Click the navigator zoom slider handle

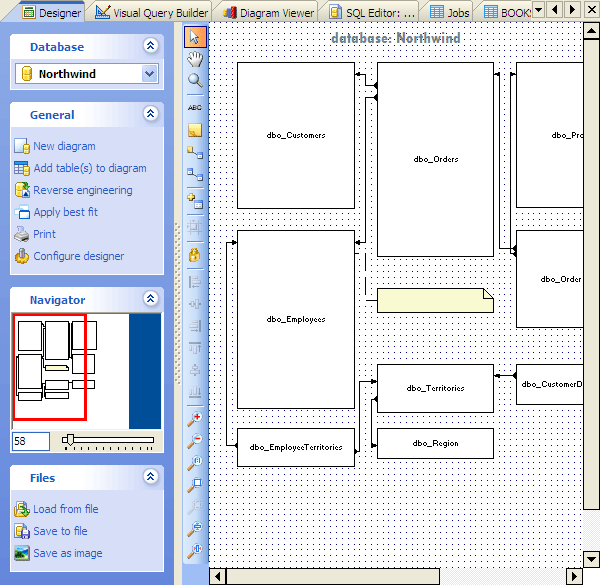click(x=69, y=440)
